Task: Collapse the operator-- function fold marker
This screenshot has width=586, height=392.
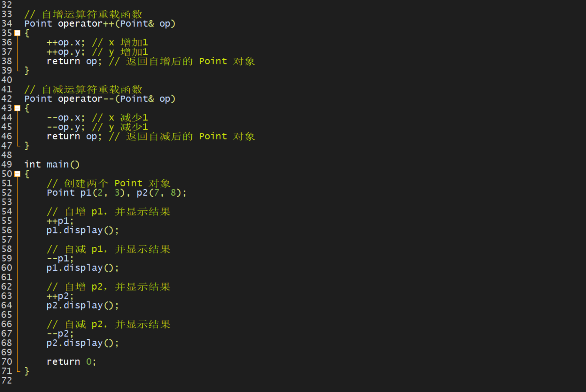Action: [18, 108]
